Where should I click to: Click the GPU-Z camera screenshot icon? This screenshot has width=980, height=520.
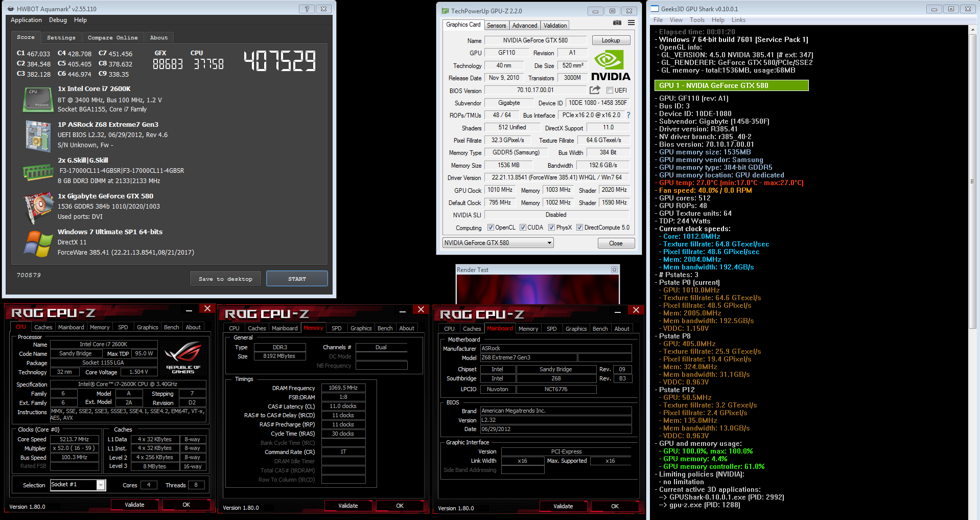coord(617,22)
